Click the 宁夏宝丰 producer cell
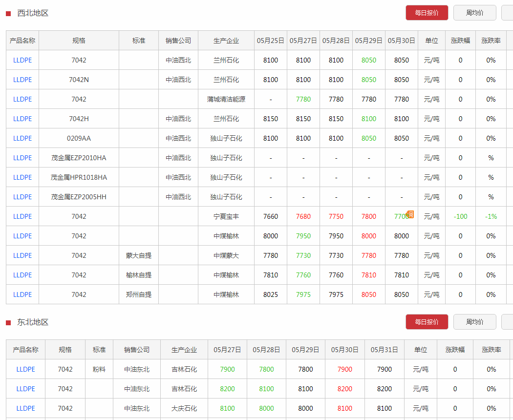 [x=226, y=216]
